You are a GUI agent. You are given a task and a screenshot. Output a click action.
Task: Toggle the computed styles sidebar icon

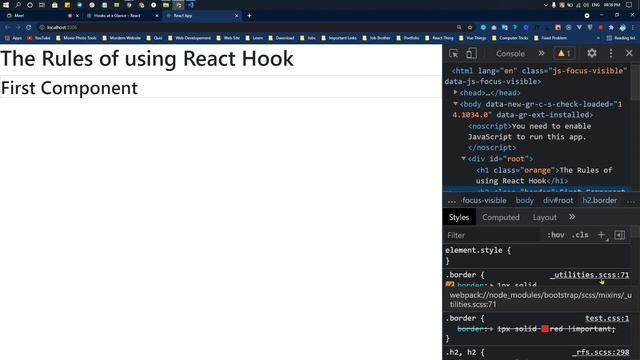(x=620, y=235)
